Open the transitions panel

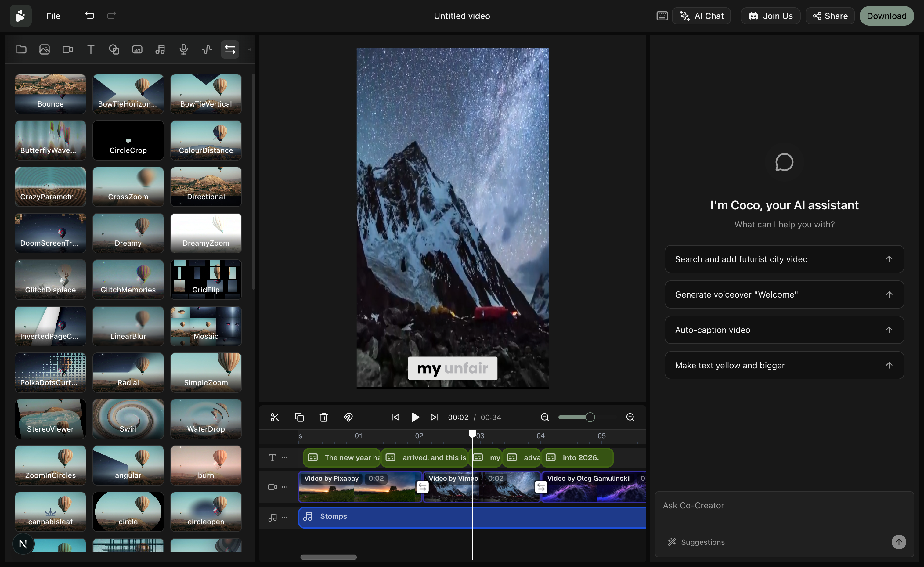pos(230,49)
